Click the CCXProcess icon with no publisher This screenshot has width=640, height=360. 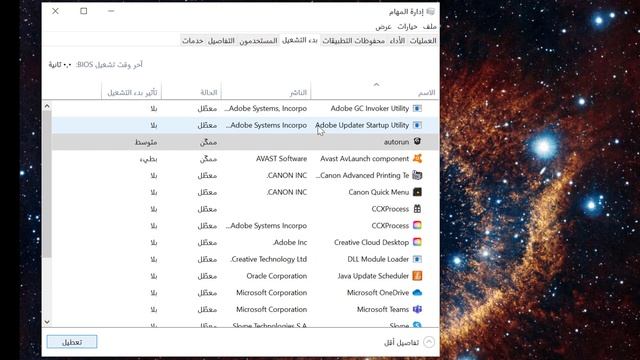point(417,209)
